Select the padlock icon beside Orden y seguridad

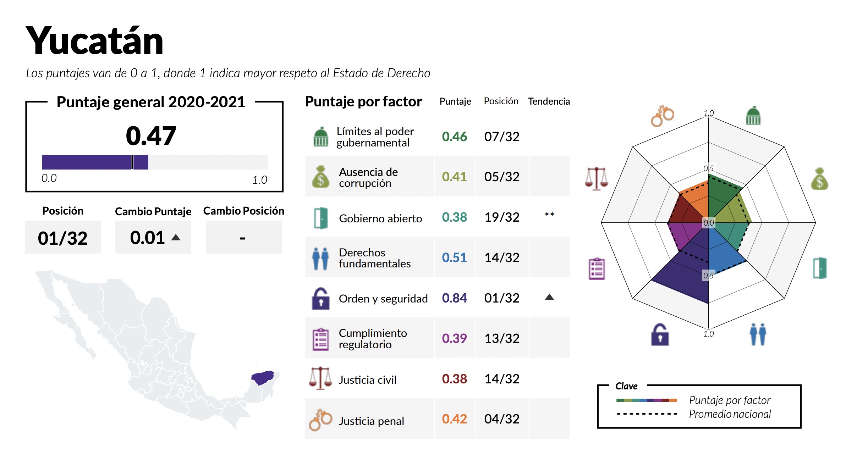320,299
